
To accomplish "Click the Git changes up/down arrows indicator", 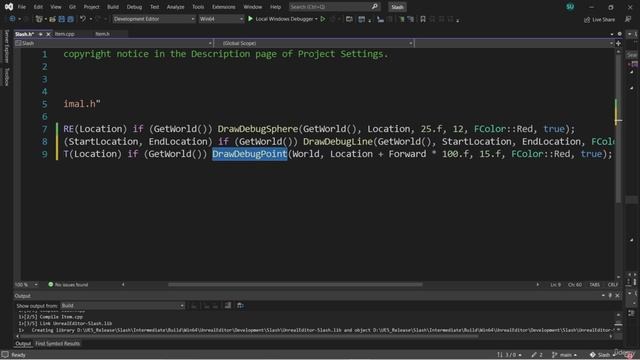I will coord(509,355).
